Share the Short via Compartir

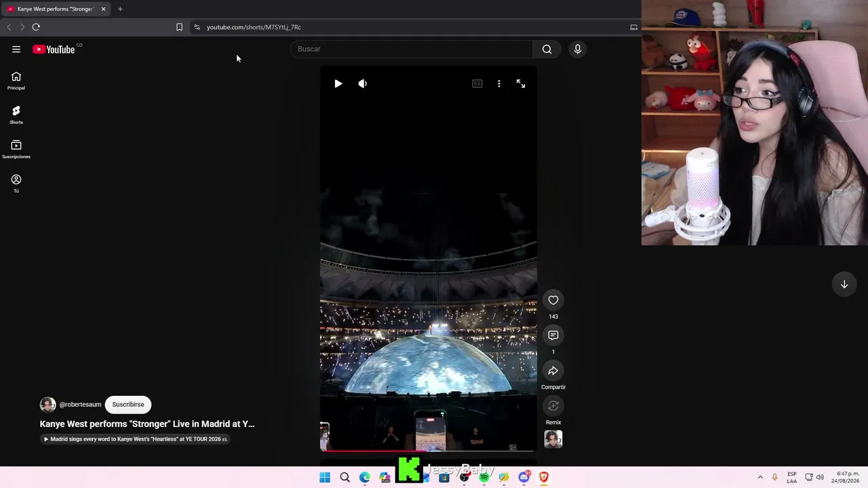point(553,371)
